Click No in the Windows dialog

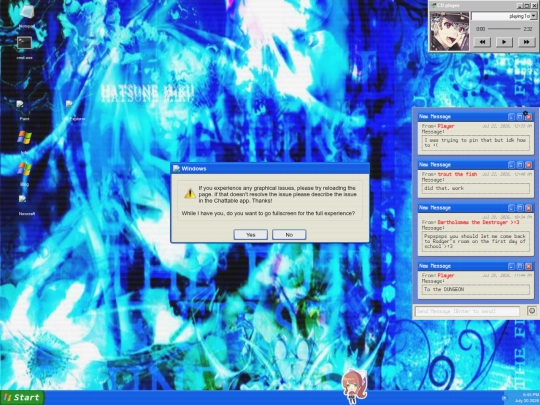tap(289, 235)
